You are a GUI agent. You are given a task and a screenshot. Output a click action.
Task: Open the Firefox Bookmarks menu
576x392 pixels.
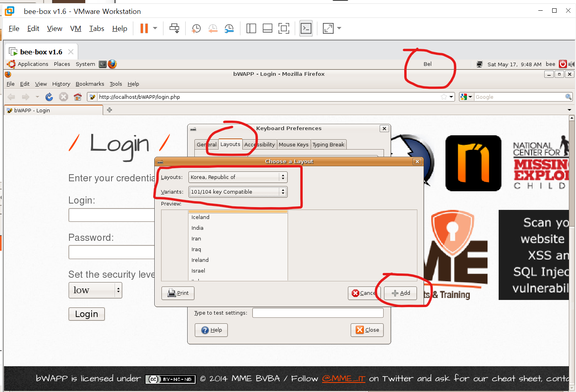90,84
